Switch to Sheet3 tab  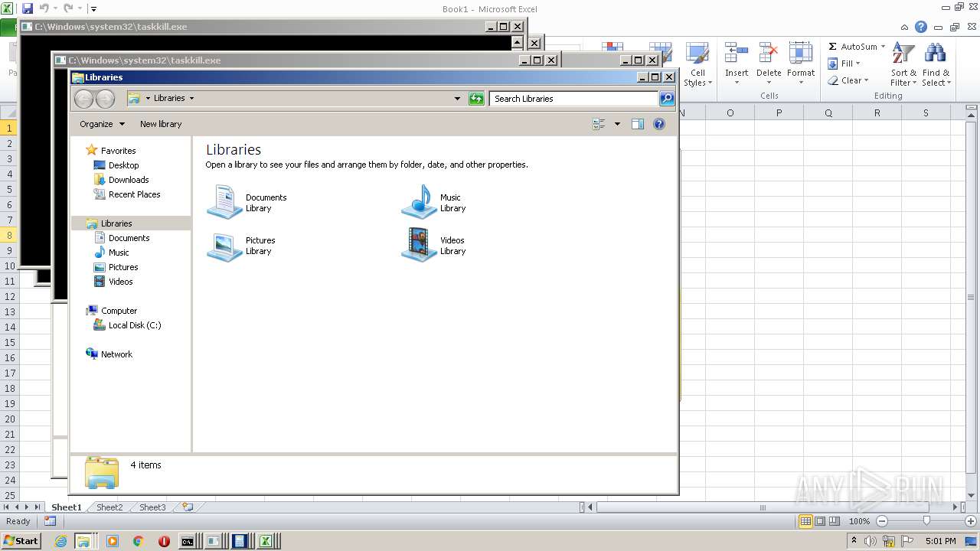click(152, 507)
